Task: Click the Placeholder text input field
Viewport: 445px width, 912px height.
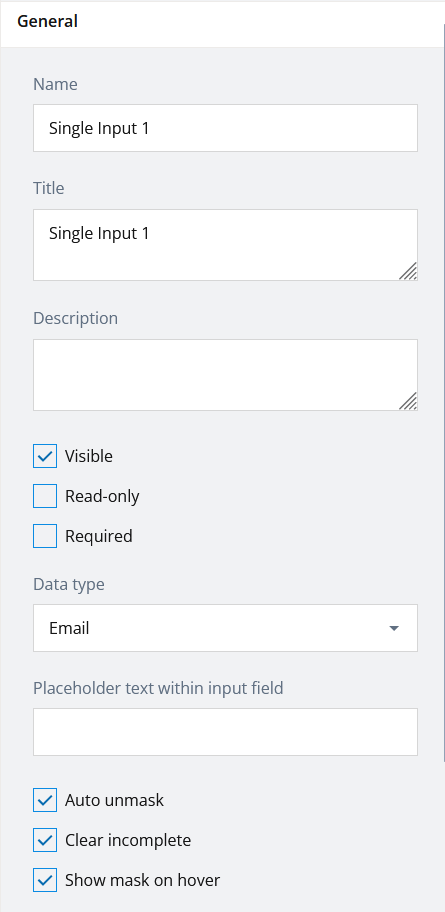Action: [x=225, y=732]
